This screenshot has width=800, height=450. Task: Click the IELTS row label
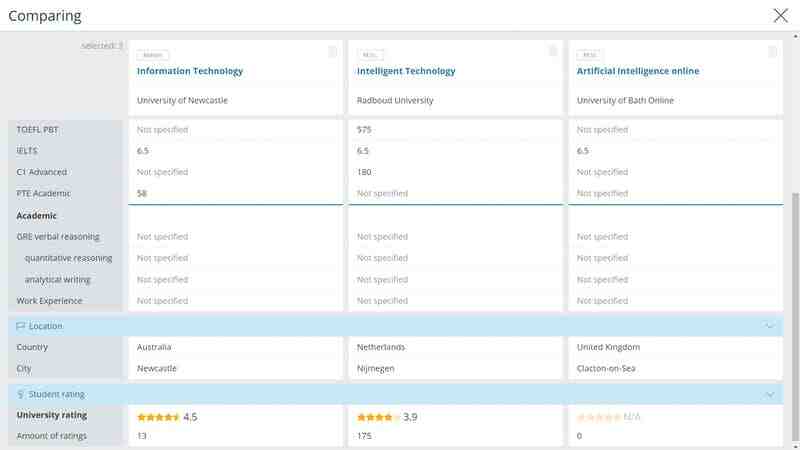pos(27,151)
